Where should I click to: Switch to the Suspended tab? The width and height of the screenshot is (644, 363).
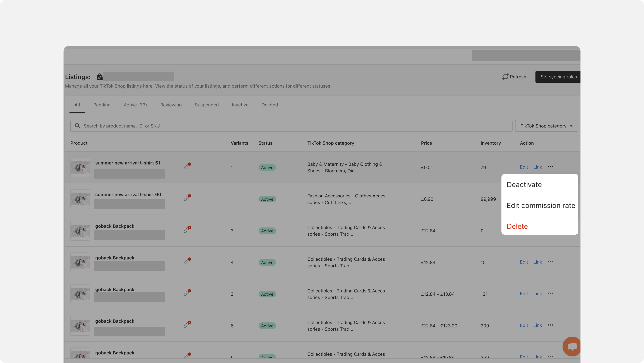point(206,105)
